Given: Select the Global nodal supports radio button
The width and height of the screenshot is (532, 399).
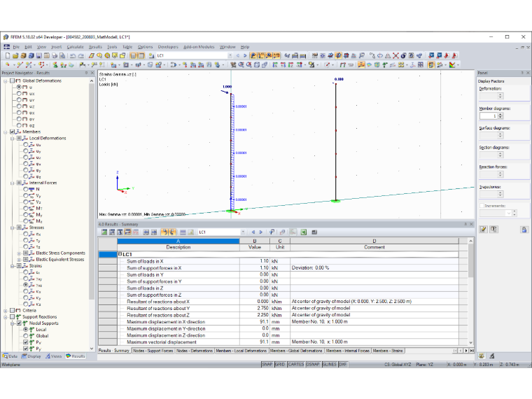Looking at the screenshot, I should pos(26,335).
